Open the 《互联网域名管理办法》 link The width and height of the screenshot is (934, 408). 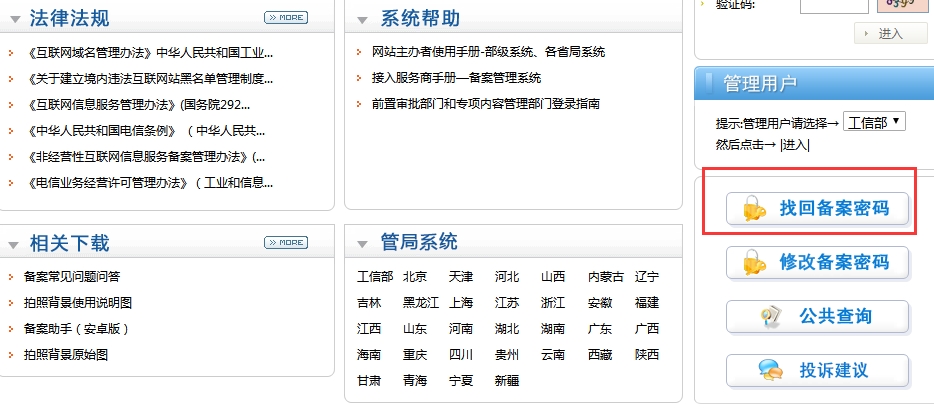pyautogui.click(x=152, y=52)
